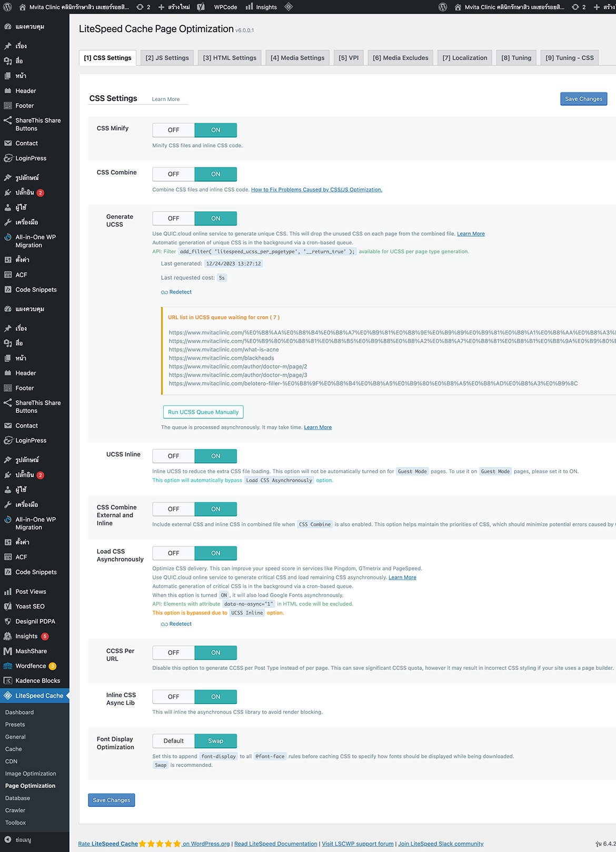
Task: Click the LiteSpeed diamond icon in admin bar
Action: pos(289,7)
